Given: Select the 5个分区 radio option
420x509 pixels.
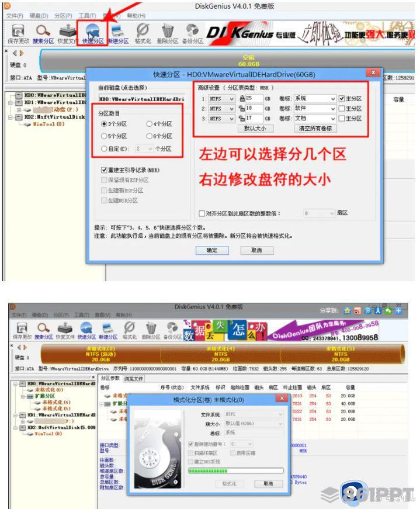Looking at the screenshot, I should 104,136.
